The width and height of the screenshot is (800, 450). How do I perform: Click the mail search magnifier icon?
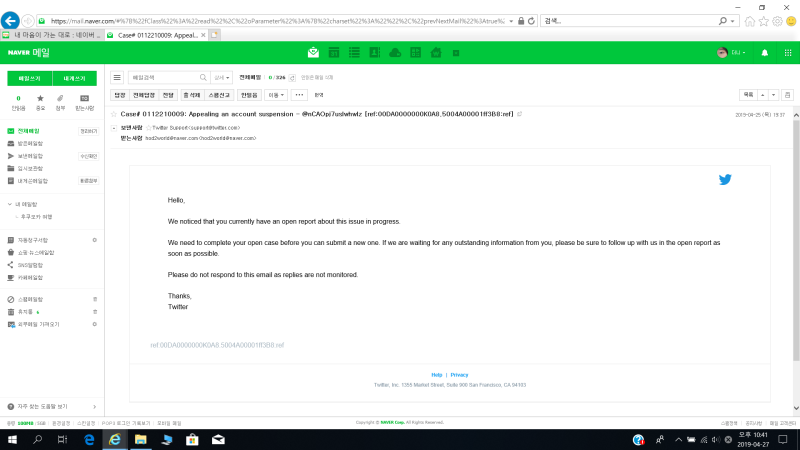(x=203, y=78)
